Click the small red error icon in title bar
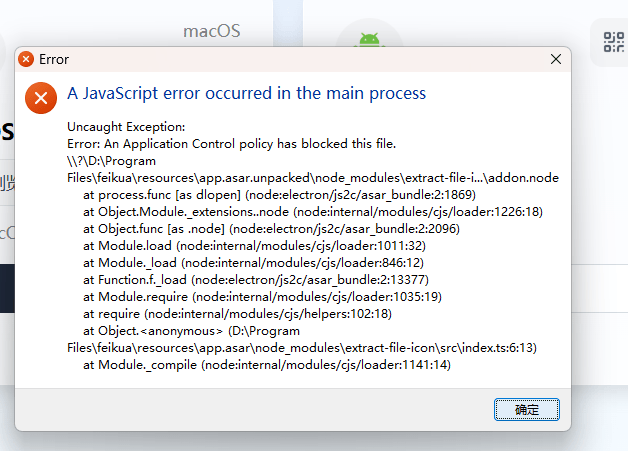This screenshot has width=628, height=451. [x=26, y=59]
